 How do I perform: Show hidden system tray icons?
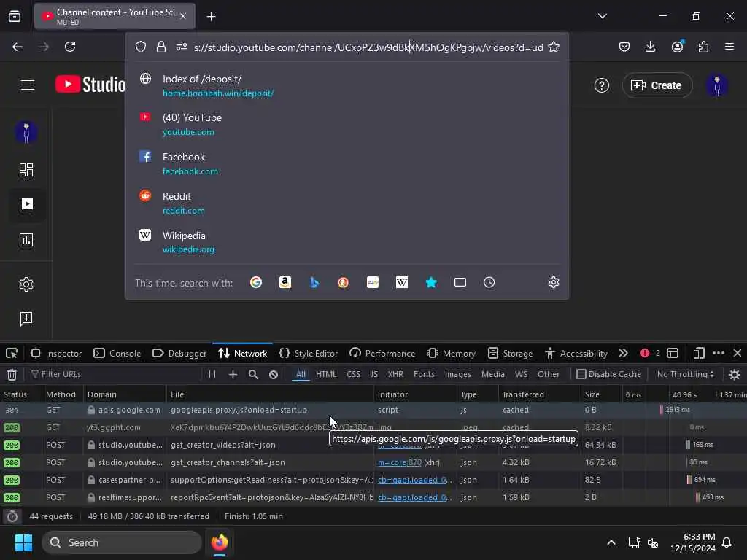point(611,542)
